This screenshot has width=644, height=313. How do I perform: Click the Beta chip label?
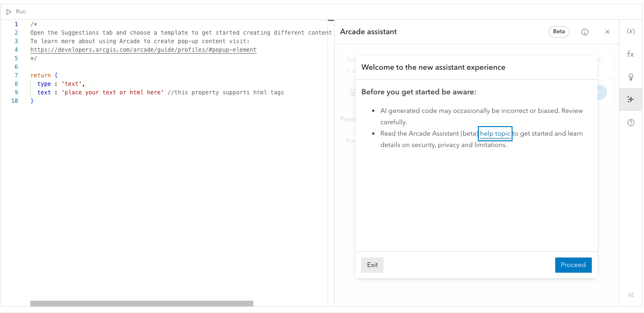point(559,32)
